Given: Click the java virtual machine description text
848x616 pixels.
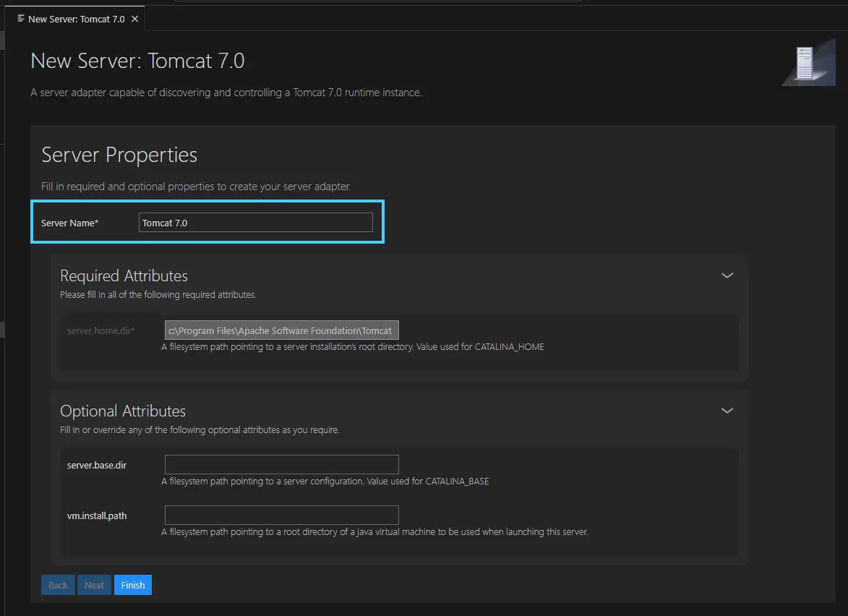Looking at the screenshot, I should 374,531.
